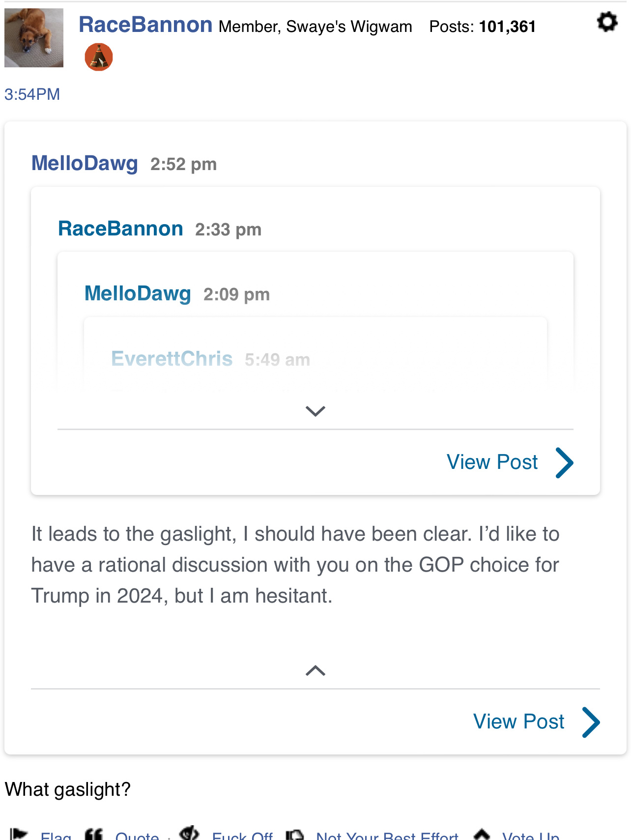Viewport: 631px width, 840px height.
Task: Click the inner View Post arrow
Action: coord(565,463)
